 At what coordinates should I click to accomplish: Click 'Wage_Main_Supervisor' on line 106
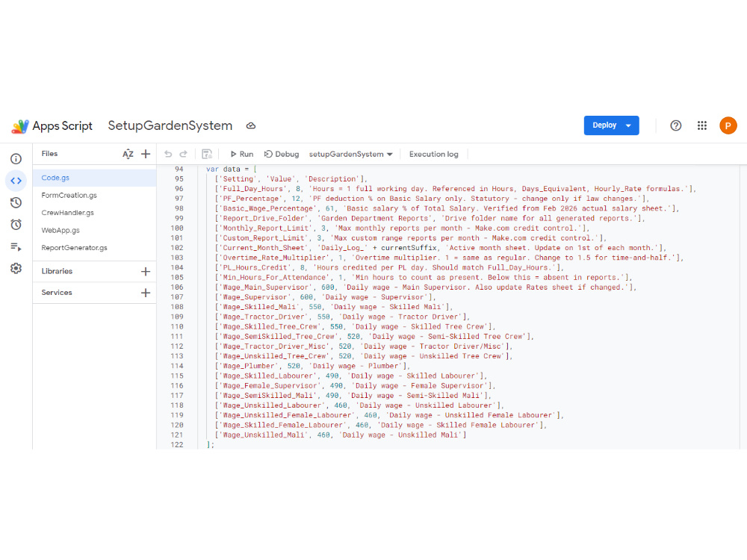point(266,287)
